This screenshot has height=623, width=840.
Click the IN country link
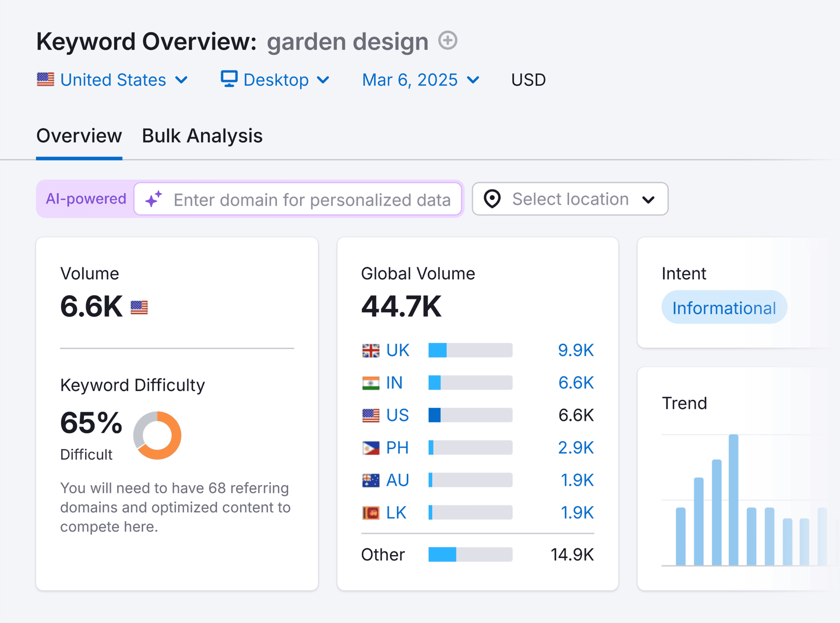click(394, 383)
